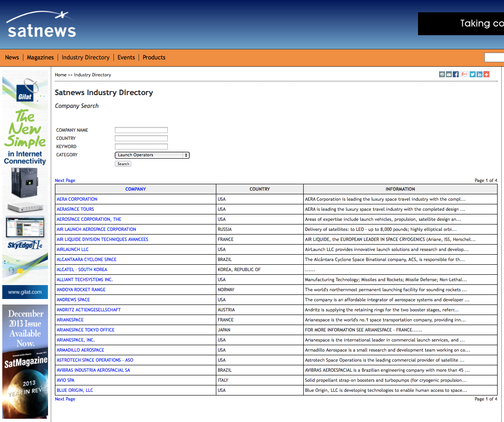Open ARIANESPACE TOKYO OFFICE link

86,330
